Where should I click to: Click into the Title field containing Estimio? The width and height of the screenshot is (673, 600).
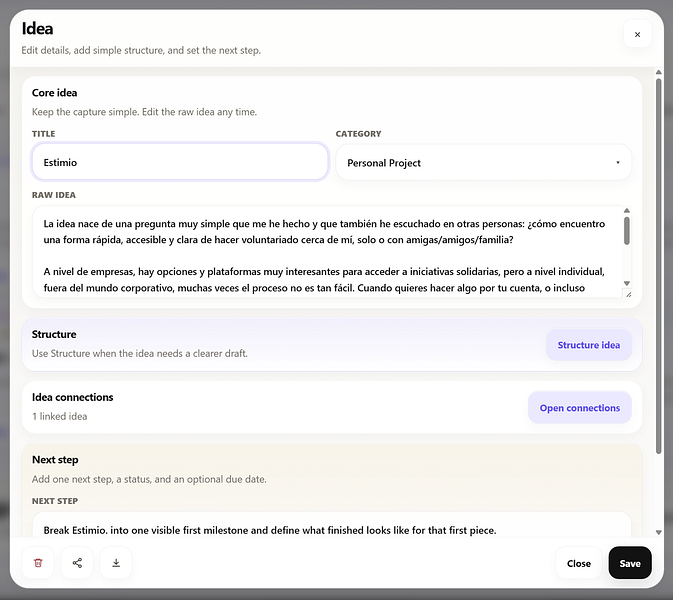[x=180, y=162]
